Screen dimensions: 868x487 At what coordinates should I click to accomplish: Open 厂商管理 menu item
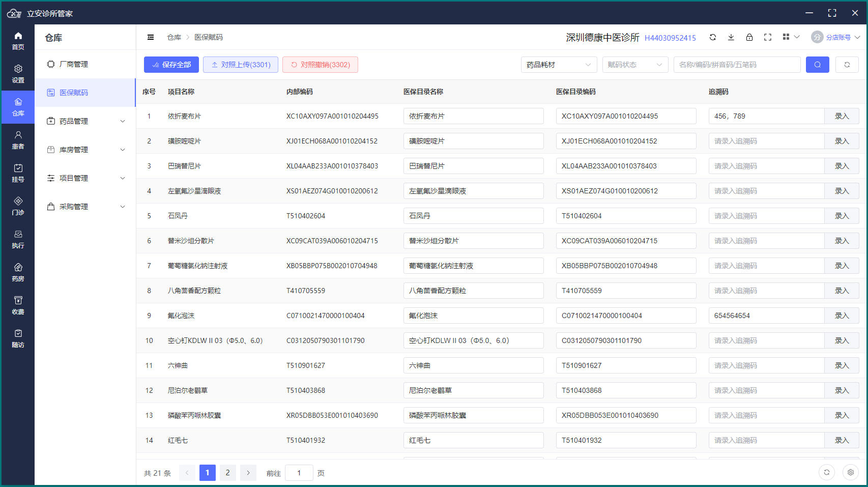(85, 64)
